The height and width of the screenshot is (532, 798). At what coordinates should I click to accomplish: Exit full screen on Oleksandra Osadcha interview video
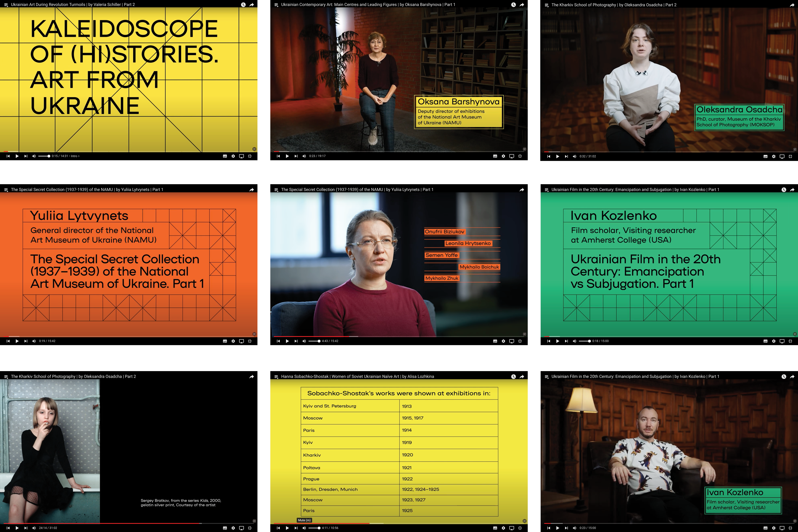[790, 156]
